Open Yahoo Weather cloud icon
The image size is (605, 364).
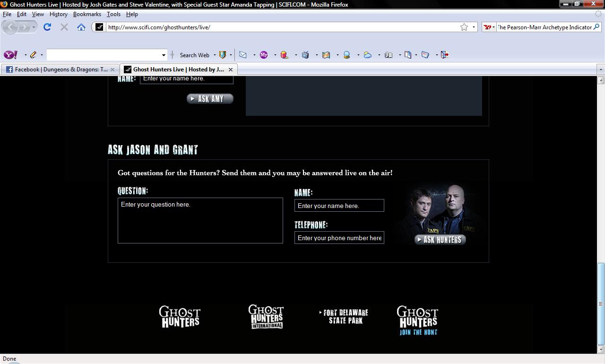coord(368,55)
